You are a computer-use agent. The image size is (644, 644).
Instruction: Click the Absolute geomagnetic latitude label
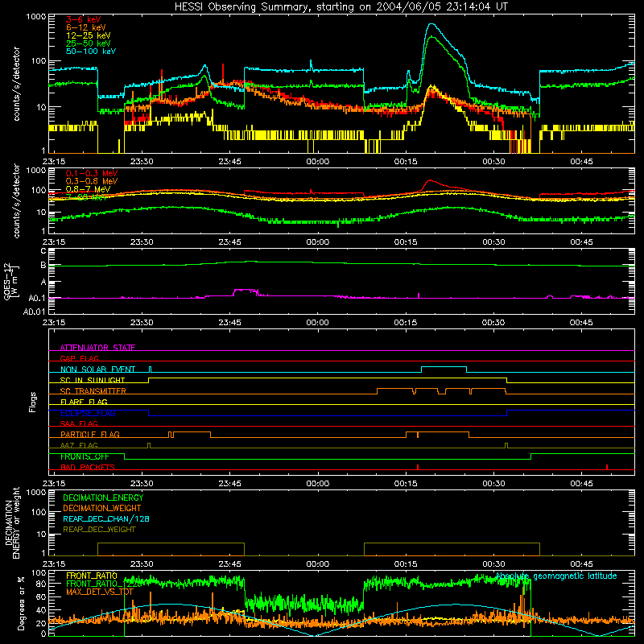coord(556,576)
